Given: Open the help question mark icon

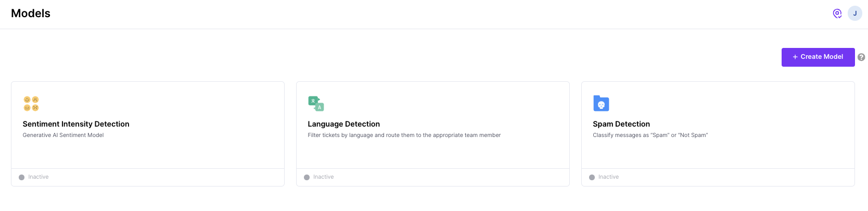Looking at the screenshot, I should 861,57.
